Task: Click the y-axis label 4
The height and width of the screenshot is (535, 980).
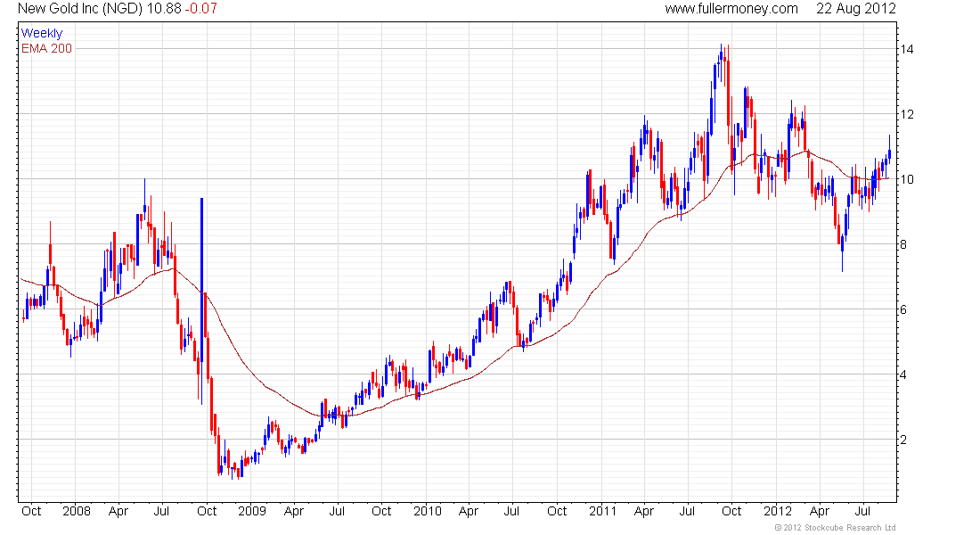Action: [903, 374]
